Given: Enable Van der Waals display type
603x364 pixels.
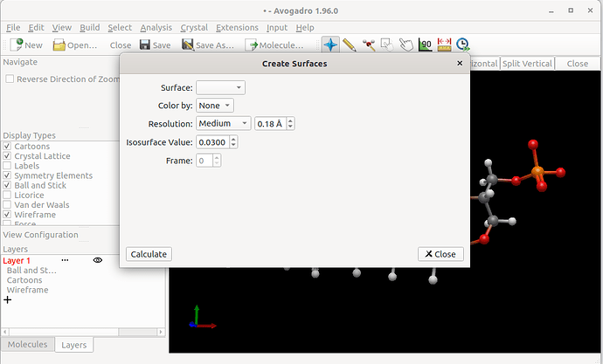Looking at the screenshot, I should point(7,204).
